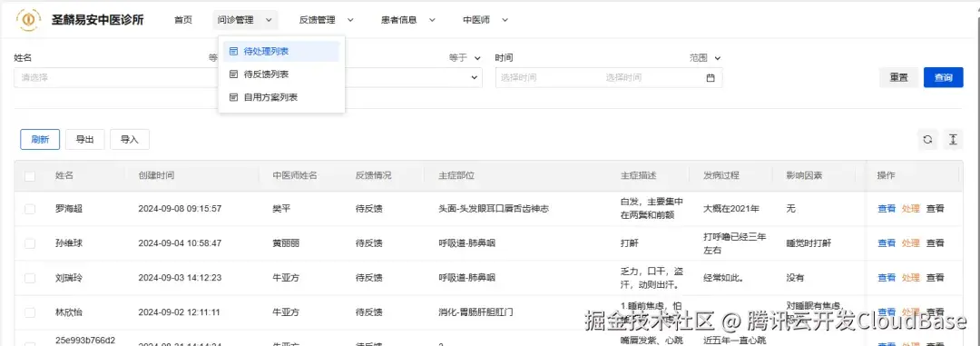Choose 待反馈列表 from the dropdown menu

click(281, 74)
